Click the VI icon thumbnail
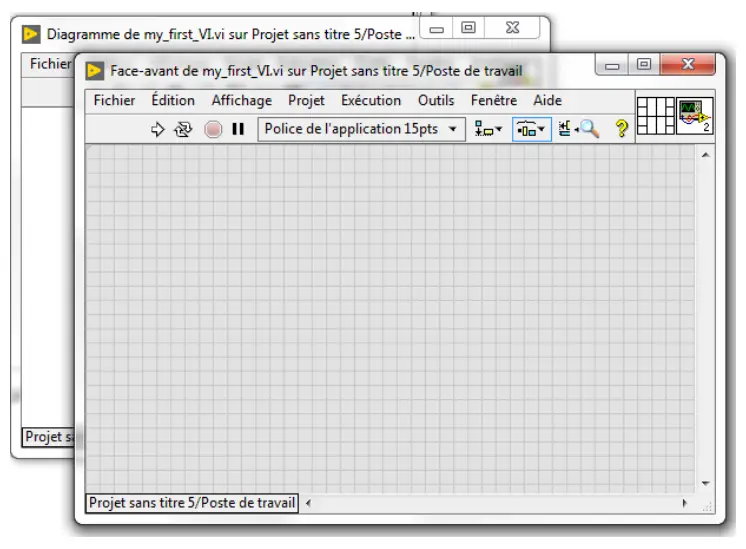The width and height of the screenshot is (746, 549). [x=695, y=116]
